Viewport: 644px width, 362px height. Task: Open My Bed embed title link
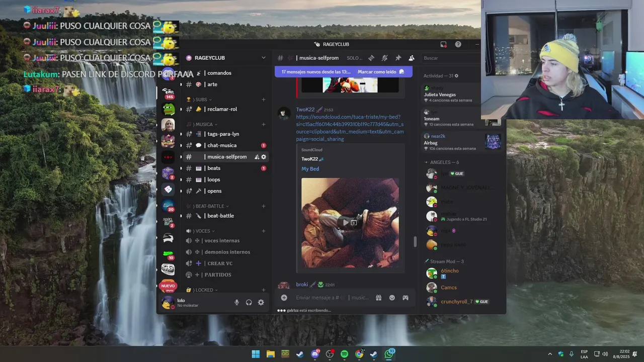tap(310, 169)
